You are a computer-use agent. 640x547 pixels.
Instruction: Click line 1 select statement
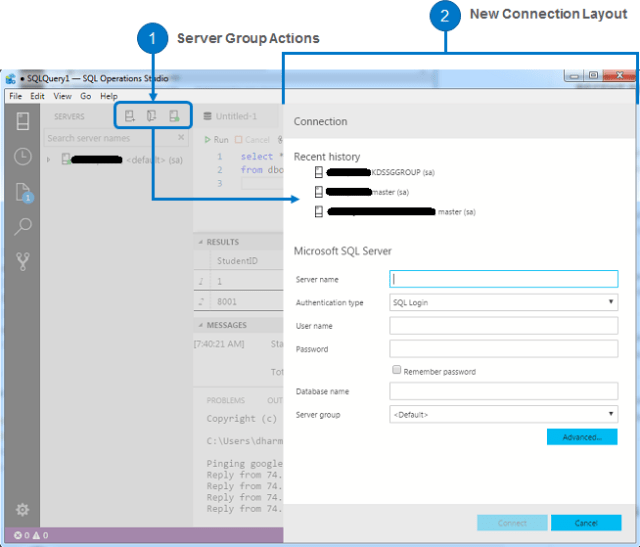pyautogui.click(x=262, y=156)
